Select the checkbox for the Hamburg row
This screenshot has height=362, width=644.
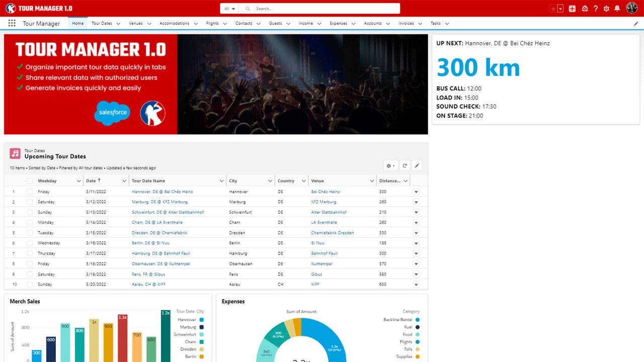(x=30, y=253)
